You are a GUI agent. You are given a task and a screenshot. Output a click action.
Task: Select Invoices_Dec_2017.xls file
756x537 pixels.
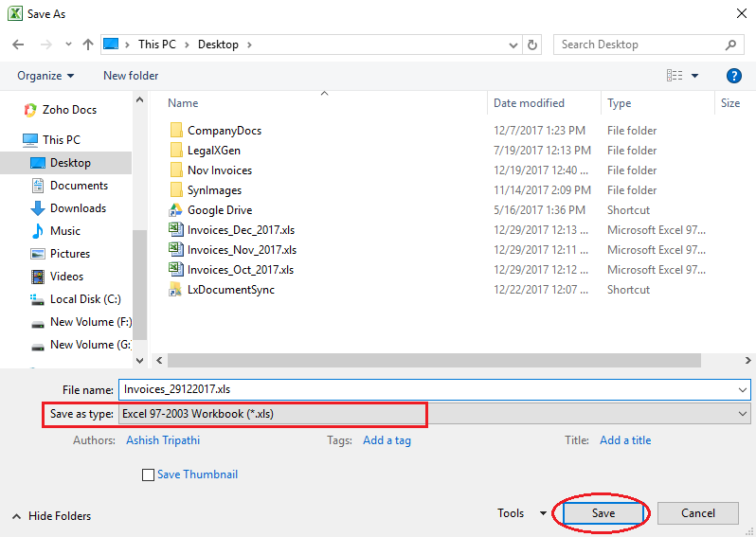242,230
